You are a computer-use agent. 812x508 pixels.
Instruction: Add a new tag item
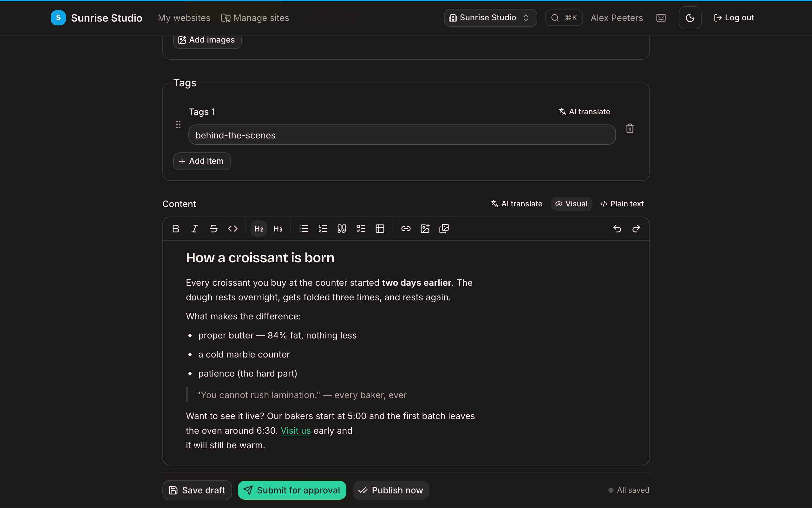[x=202, y=161]
